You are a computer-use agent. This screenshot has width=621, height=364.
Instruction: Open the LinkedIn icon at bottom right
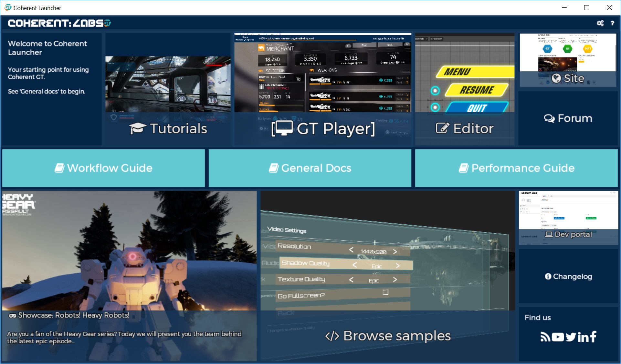pyautogui.click(x=583, y=337)
